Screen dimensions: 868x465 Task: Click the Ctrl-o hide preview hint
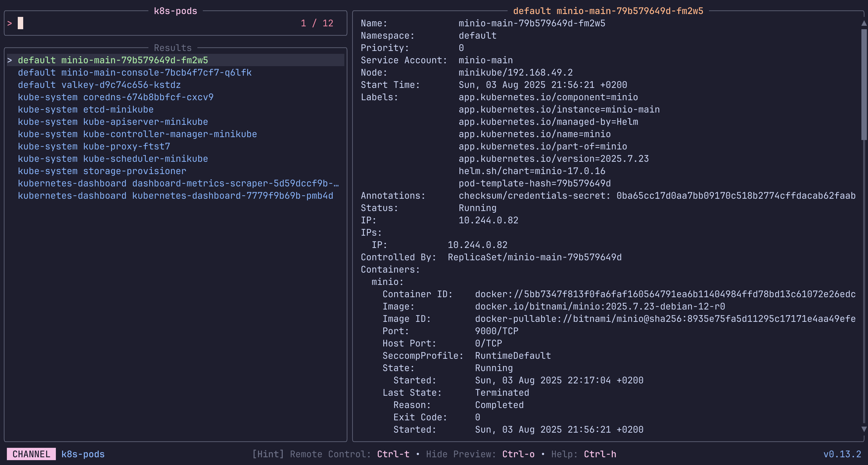point(518,454)
